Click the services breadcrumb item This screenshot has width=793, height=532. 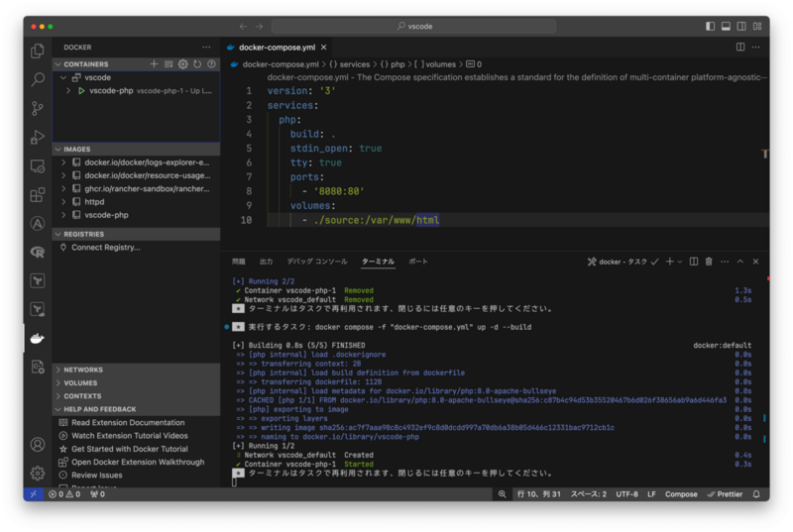(350, 64)
